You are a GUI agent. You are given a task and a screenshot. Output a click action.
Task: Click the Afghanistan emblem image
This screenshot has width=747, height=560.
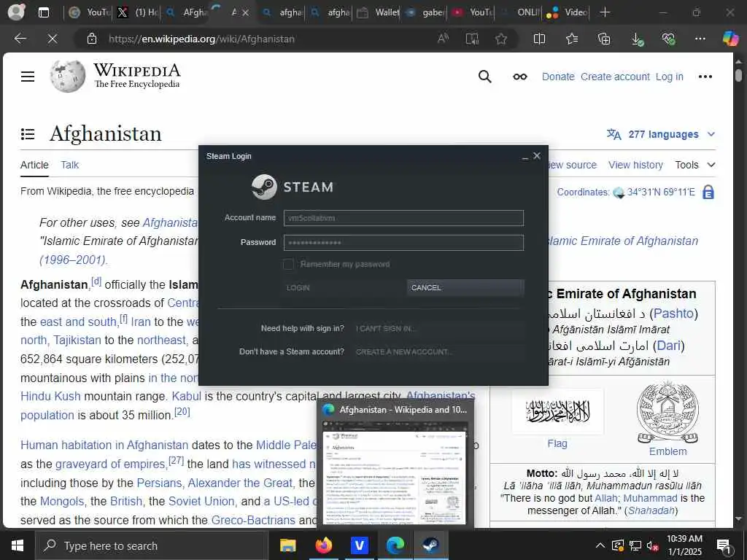tap(668, 413)
